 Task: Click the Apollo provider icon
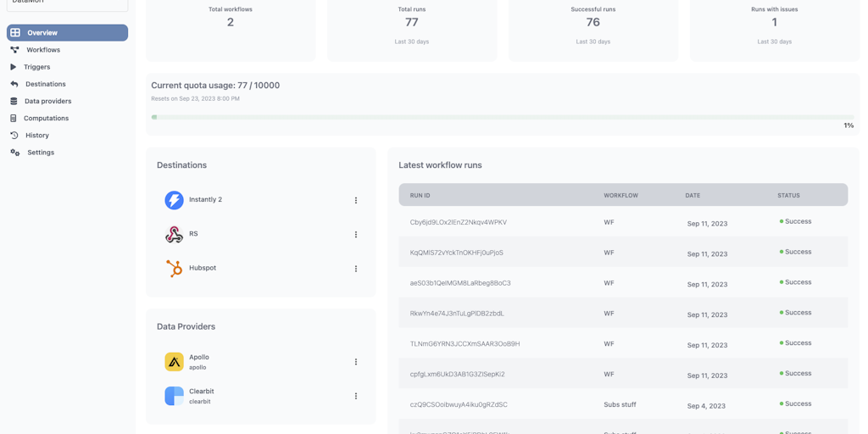tap(174, 362)
